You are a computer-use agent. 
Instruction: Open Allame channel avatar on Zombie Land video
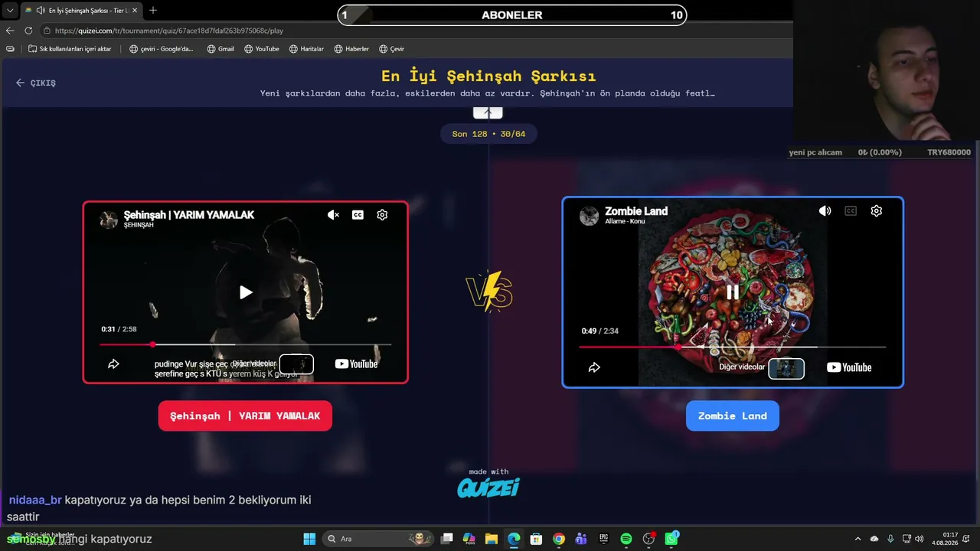click(589, 216)
